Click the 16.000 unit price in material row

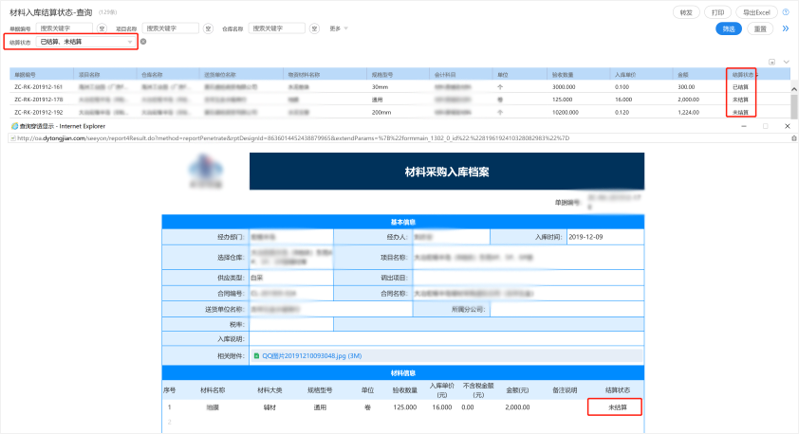tap(442, 407)
